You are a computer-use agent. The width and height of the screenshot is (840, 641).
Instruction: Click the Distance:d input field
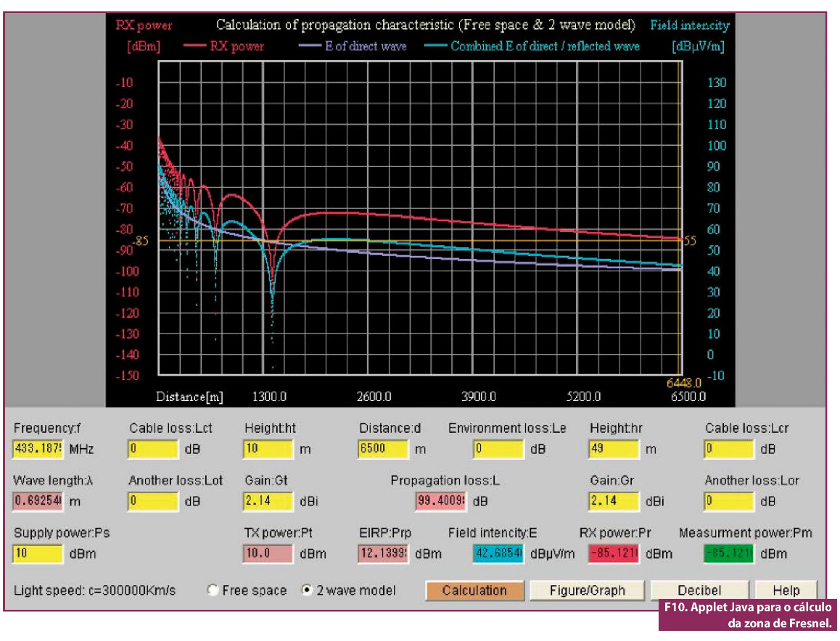pyautogui.click(x=383, y=449)
